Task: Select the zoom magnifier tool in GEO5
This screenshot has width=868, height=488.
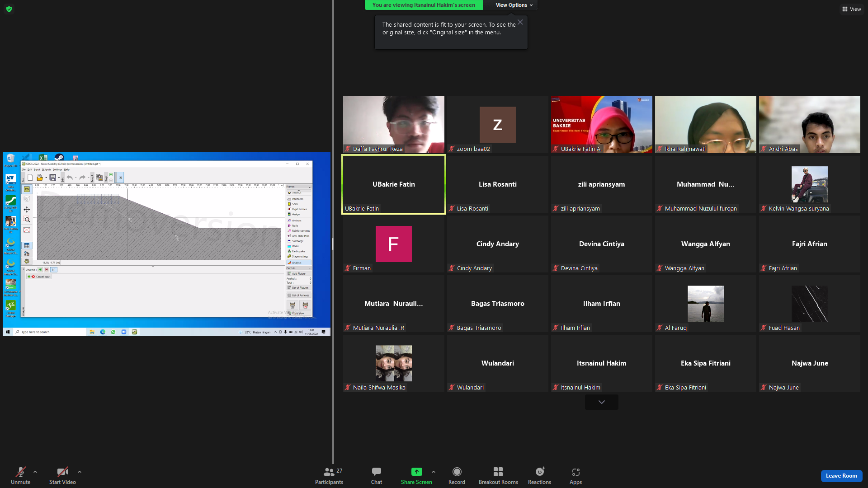Action: pyautogui.click(x=27, y=220)
